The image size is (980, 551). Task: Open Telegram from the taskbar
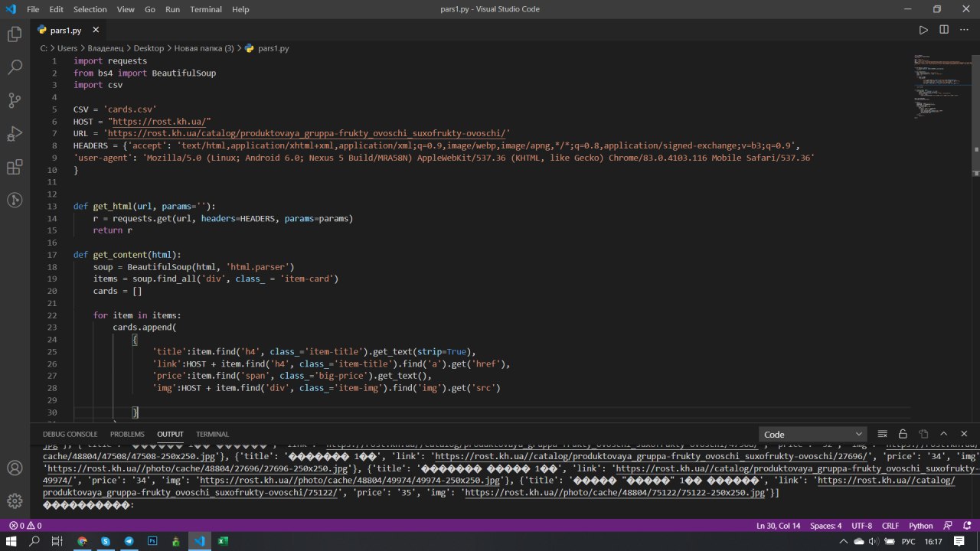[129, 541]
